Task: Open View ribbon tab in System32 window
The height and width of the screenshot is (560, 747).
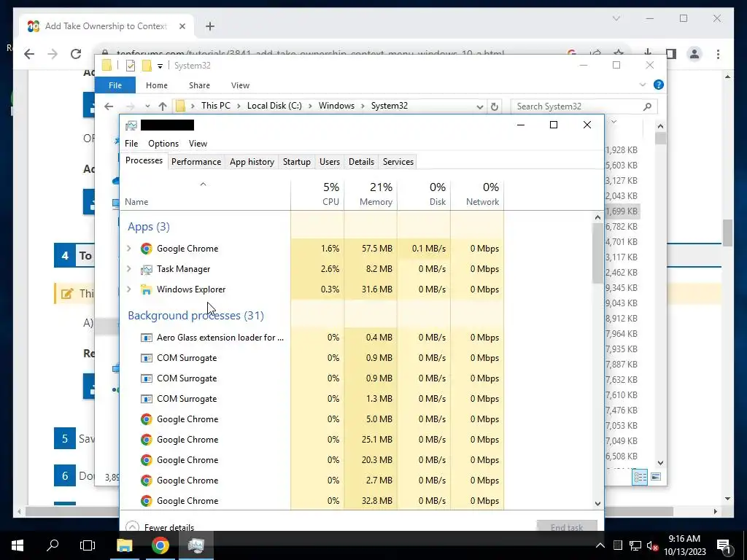Action: tap(240, 85)
